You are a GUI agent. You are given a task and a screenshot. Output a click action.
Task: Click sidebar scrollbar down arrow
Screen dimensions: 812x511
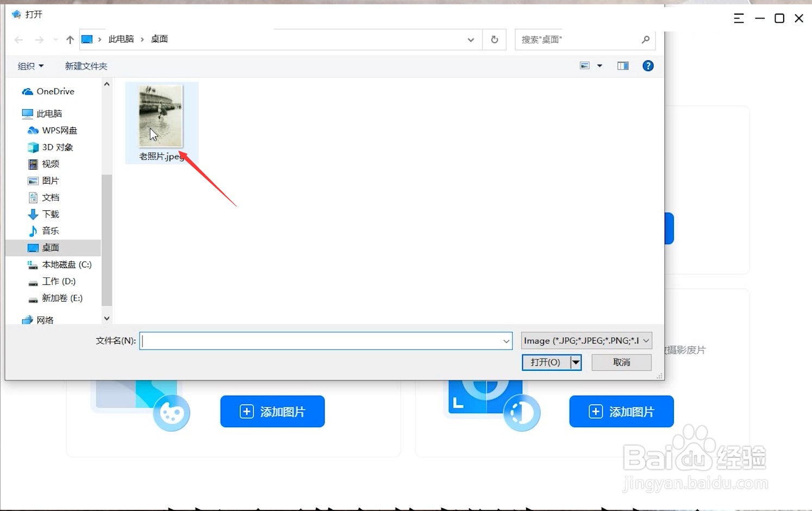[x=107, y=319]
